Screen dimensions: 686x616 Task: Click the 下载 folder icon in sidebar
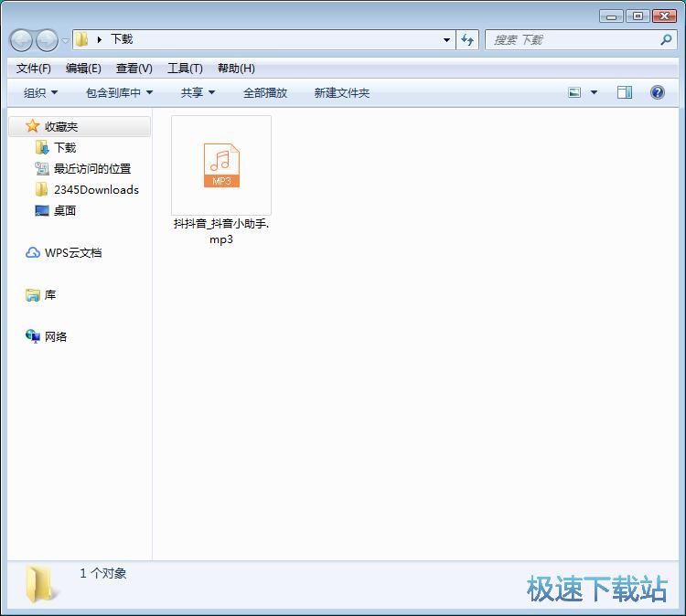(x=41, y=147)
